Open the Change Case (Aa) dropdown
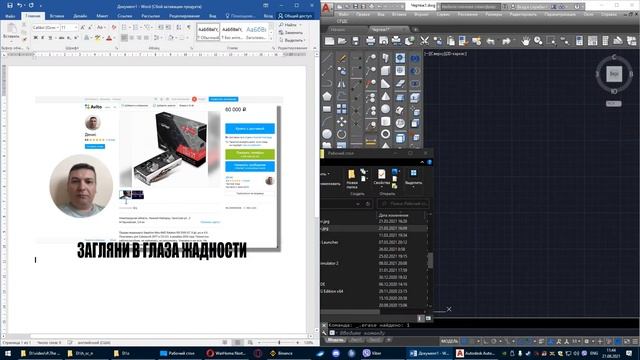This screenshot has width=640, height=360. tap(100, 27)
